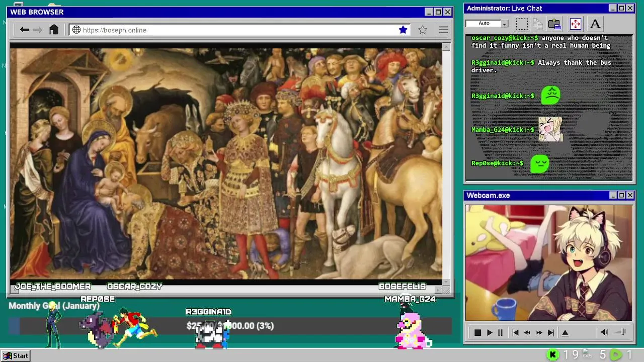Mute the Webcam.exe speaker icon
This screenshot has width=644, height=362.
(x=605, y=332)
